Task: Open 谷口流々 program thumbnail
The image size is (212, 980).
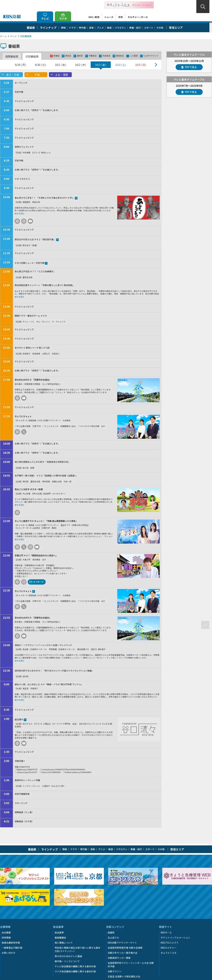Action: [x=138, y=730]
